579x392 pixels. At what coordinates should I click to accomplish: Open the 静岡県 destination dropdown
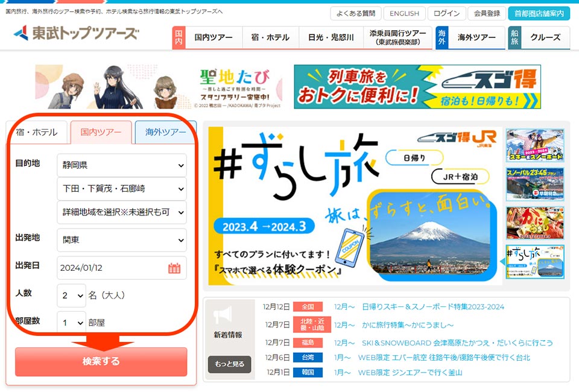(121, 165)
